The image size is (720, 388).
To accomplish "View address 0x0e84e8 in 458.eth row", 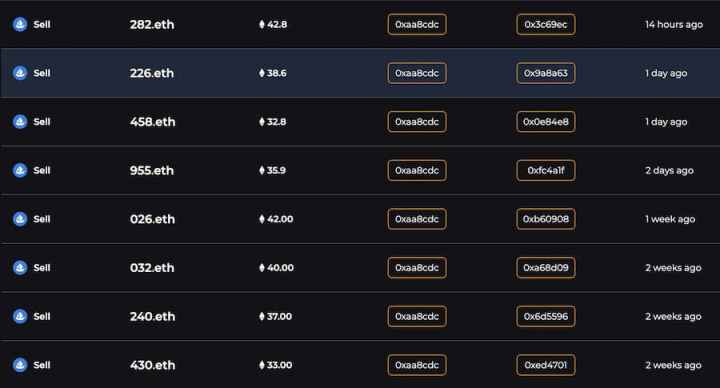I will [546, 122].
